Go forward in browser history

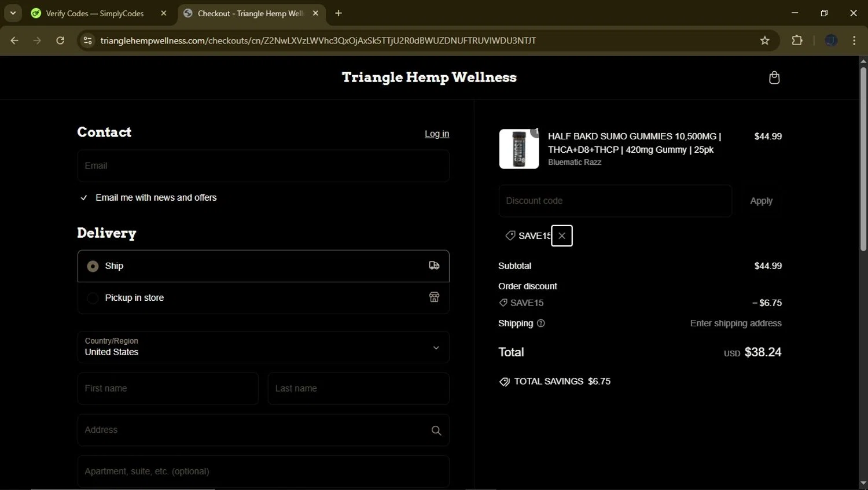point(37,40)
